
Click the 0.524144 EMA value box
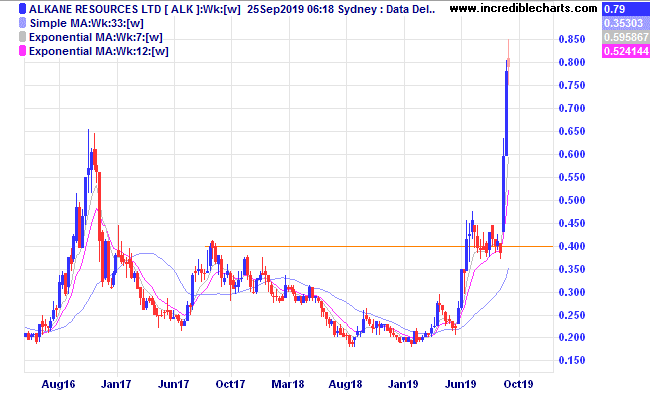tap(626, 51)
